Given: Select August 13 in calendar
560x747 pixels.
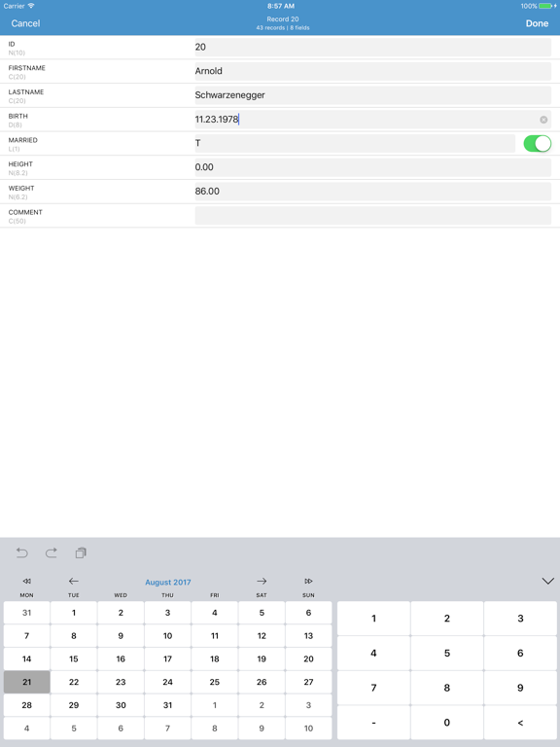Looking at the screenshot, I should 308,636.
